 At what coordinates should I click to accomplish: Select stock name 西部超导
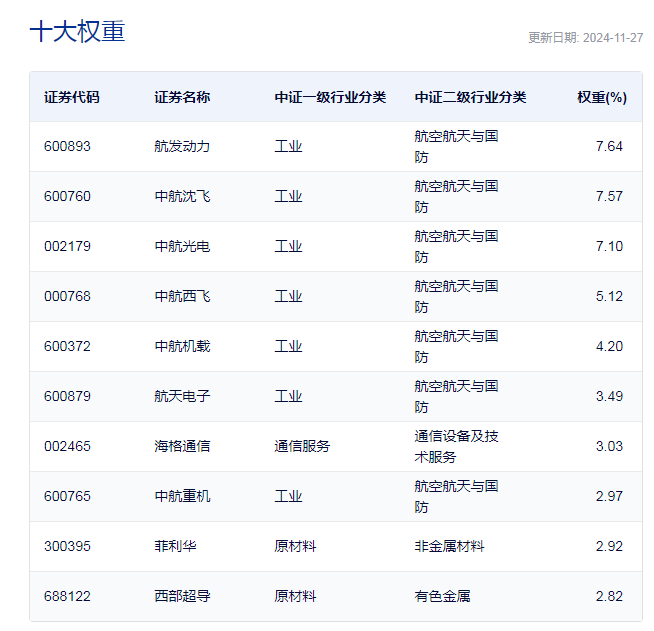[x=182, y=596]
